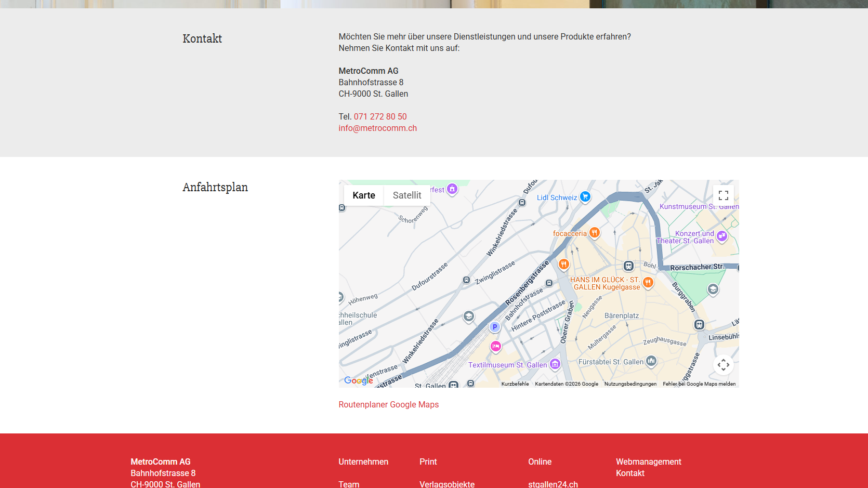Click the Konzert und Theater St. Gallen pin
This screenshot has height=488, width=868.
point(721,236)
